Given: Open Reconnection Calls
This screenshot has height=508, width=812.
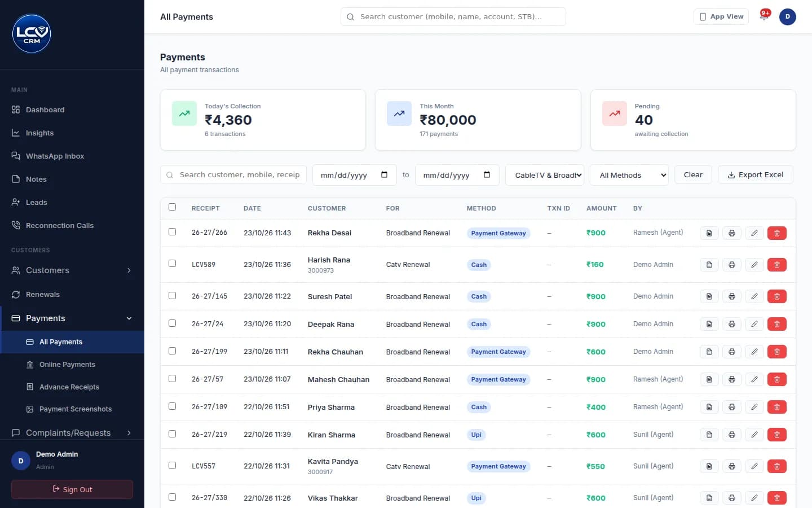Looking at the screenshot, I should click(x=72, y=225).
